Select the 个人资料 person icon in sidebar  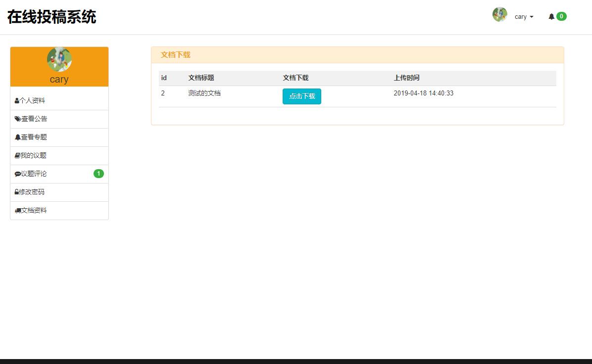[17, 100]
